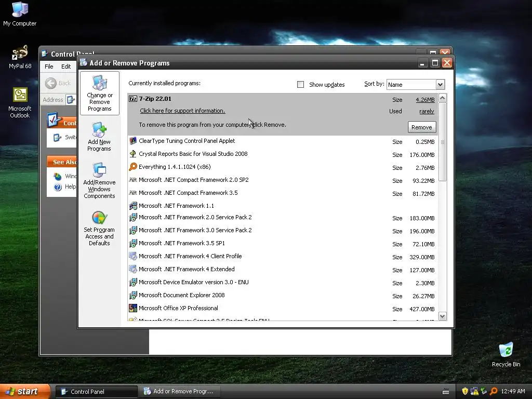Select Microsoft .NET Framework 1.1 row
532x399 pixels.
coord(282,206)
